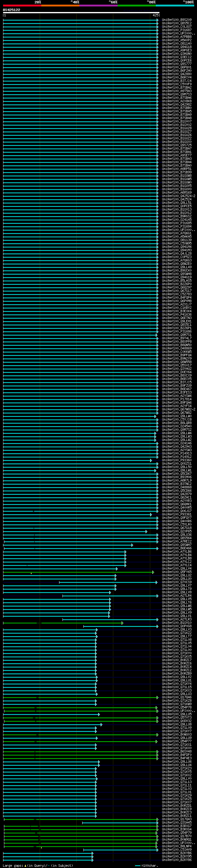
Task: Open hit UniRef100_Q42982
Action: tap(177, 104)
